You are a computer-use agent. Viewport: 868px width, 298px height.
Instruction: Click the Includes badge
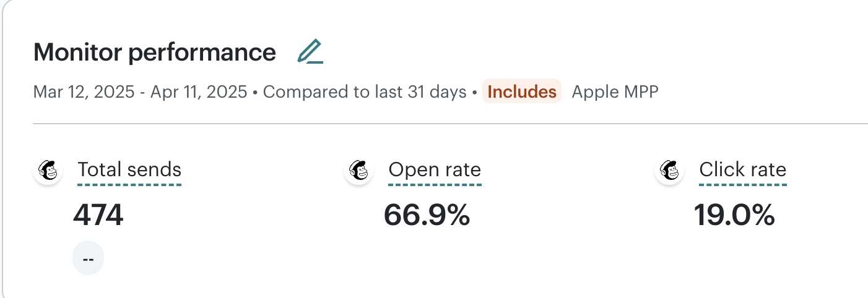coord(522,92)
